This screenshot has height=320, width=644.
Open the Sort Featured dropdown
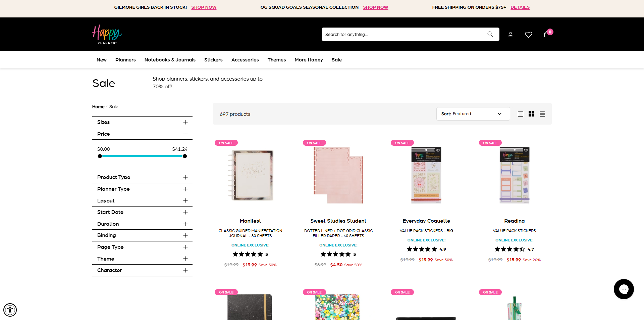pos(473,114)
